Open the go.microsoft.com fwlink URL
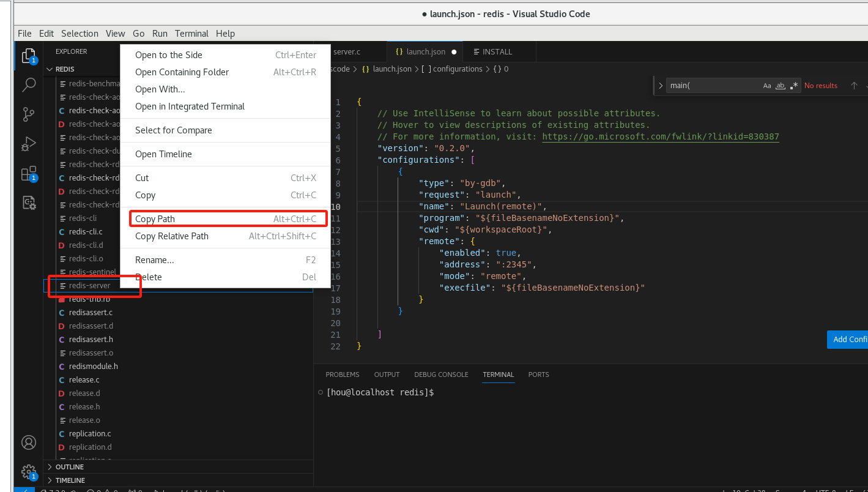The width and height of the screenshot is (868, 492). [x=661, y=136]
